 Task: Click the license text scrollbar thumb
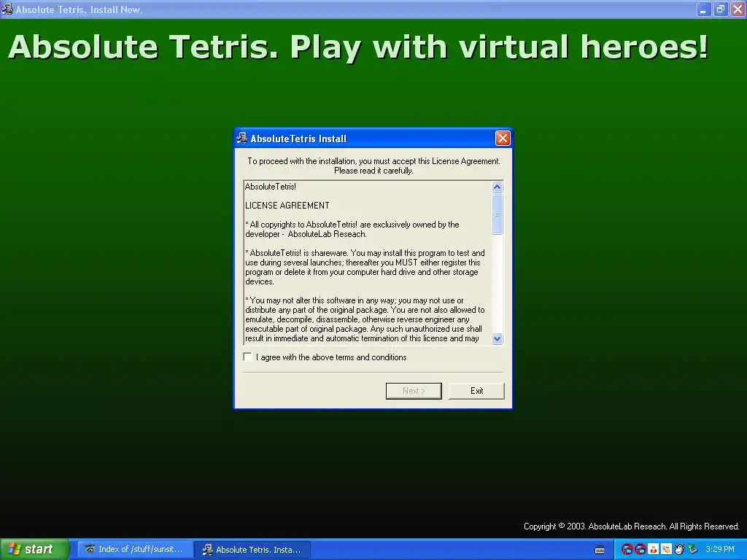[497, 214]
